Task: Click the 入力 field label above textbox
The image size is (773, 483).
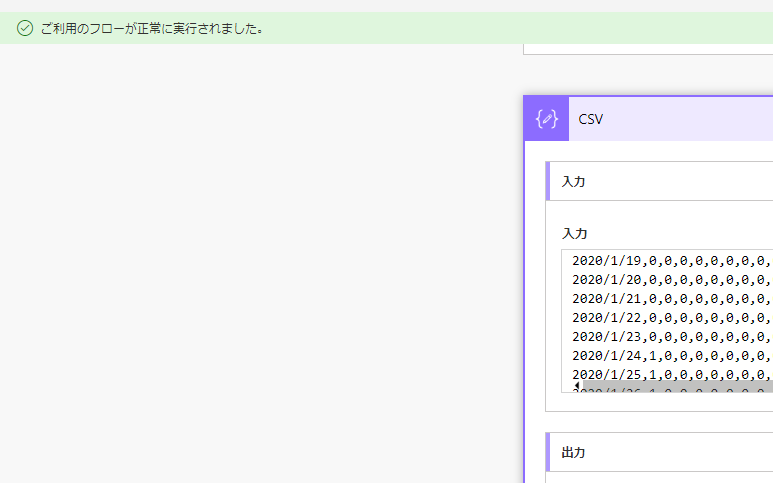Action: point(574,233)
